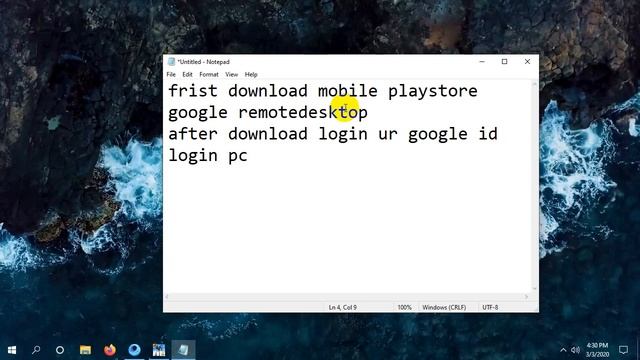Click the horizontal scrollbar right arrow

coord(527,297)
